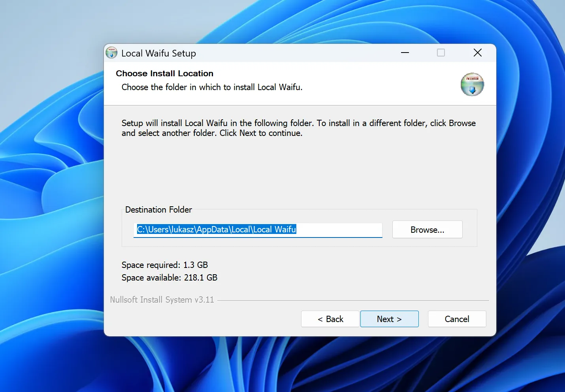The image size is (565, 392).
Task: Click the 'Setup will install Local Waifu' paragraph
Action: 299,128
